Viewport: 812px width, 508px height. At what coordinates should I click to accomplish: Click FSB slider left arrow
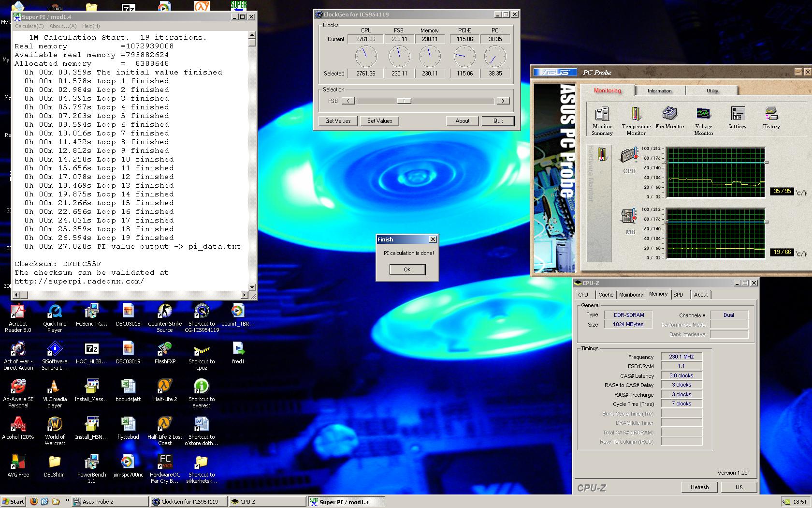(x=348, y=101)
